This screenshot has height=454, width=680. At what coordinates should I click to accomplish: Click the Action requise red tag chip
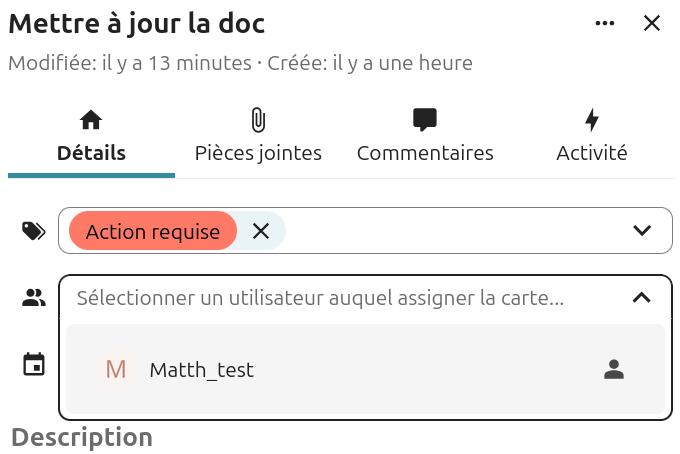point(152,231)
